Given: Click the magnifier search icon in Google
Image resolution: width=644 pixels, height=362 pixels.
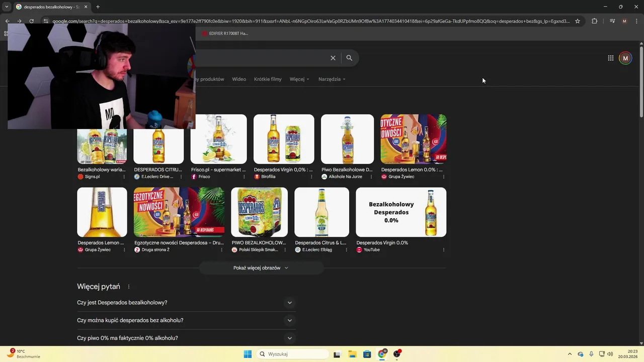Looking at the screenshot, I should tap(349, 58).
